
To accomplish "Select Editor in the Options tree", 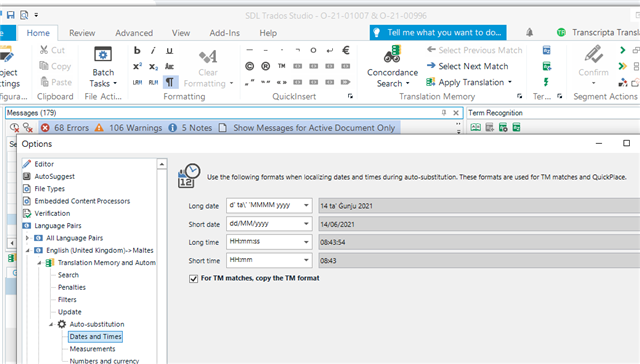I will (x=44, y=164).
